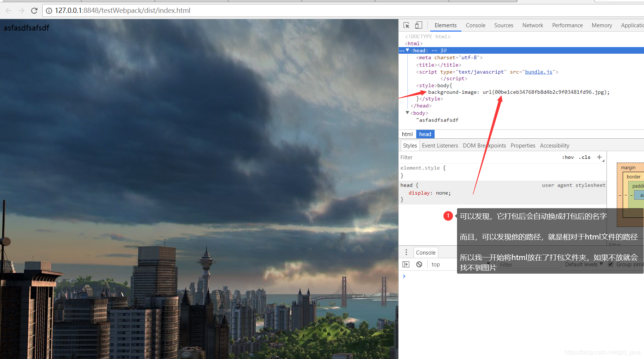Click the head breadcrumb
The image size is (644, 359).
pyautogui.click(x=425, y=134)
